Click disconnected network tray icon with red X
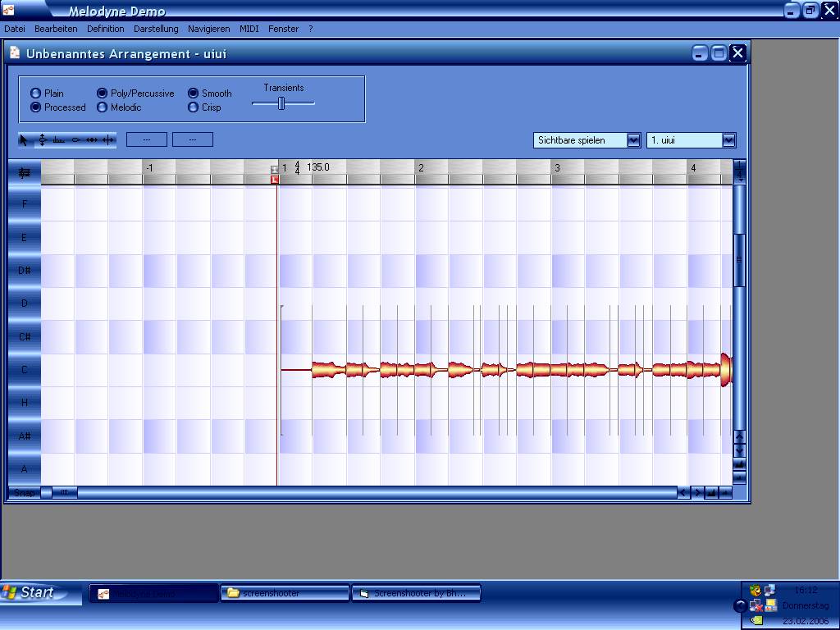The height and width of the screenshot is (630, 840). coord(756,605)
